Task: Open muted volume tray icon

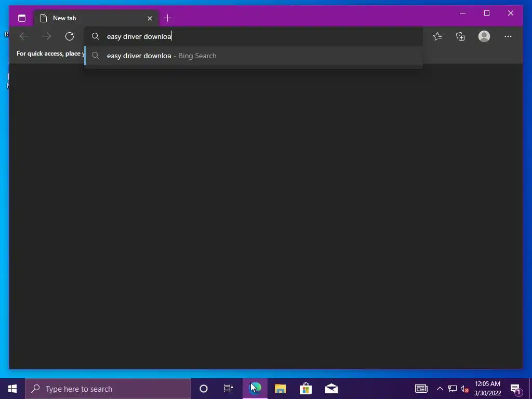Action: pos(464,389)
